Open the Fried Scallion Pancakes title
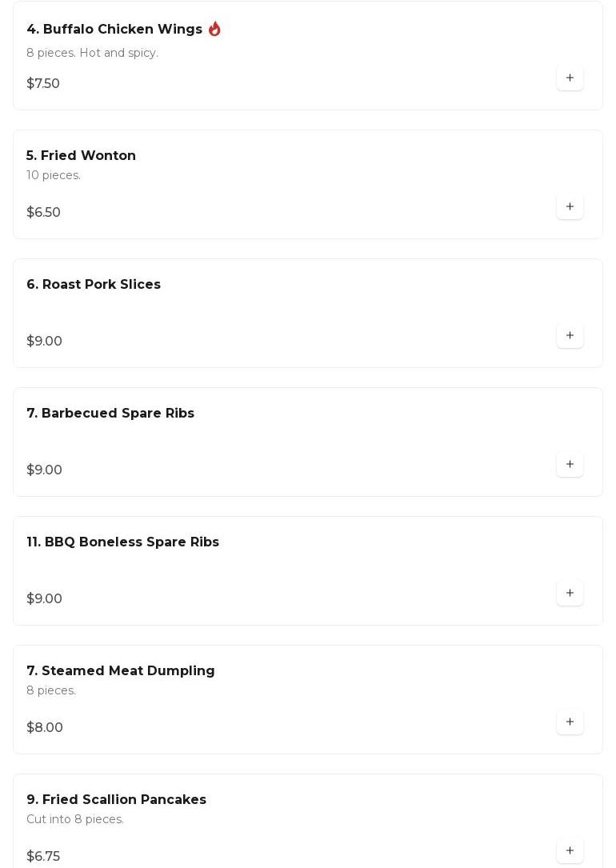The width and height of the screenshot is (616, 868). pos(116,800)
